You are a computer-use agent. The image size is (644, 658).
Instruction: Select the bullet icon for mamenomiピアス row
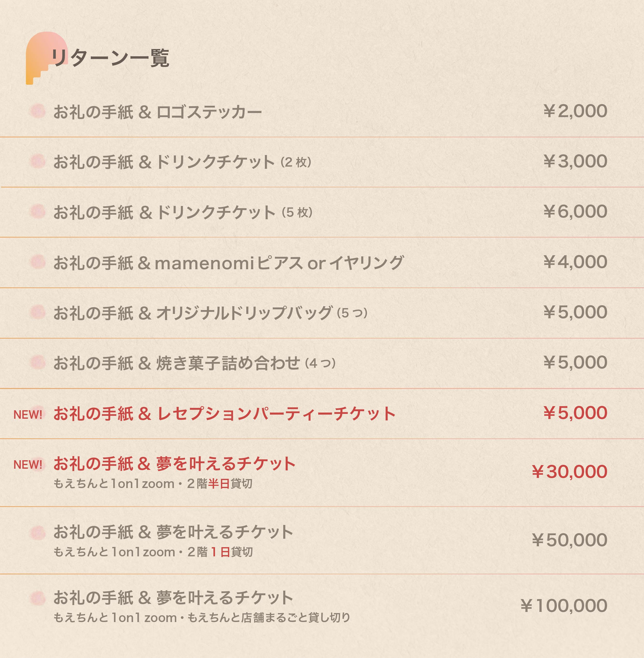(x=37, y=262)
